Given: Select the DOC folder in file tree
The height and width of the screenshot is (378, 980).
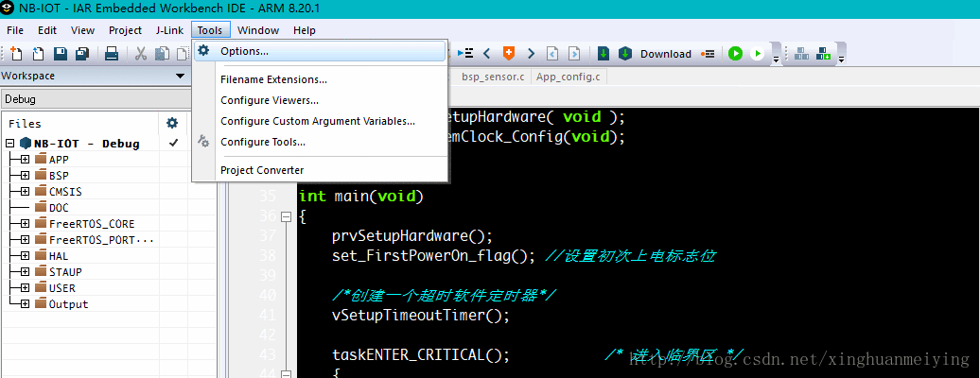Looking at the screenshot, I should (59, 208).
